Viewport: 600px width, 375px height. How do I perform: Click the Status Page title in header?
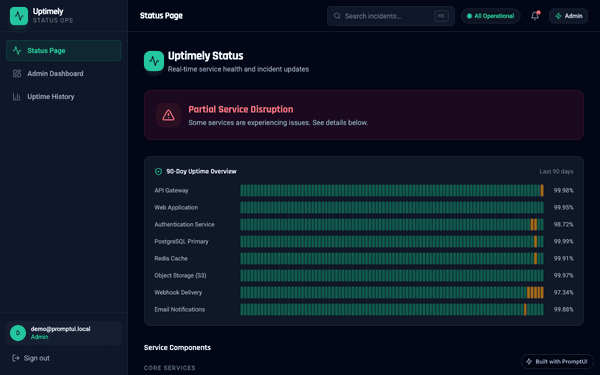tap(161, 16)
